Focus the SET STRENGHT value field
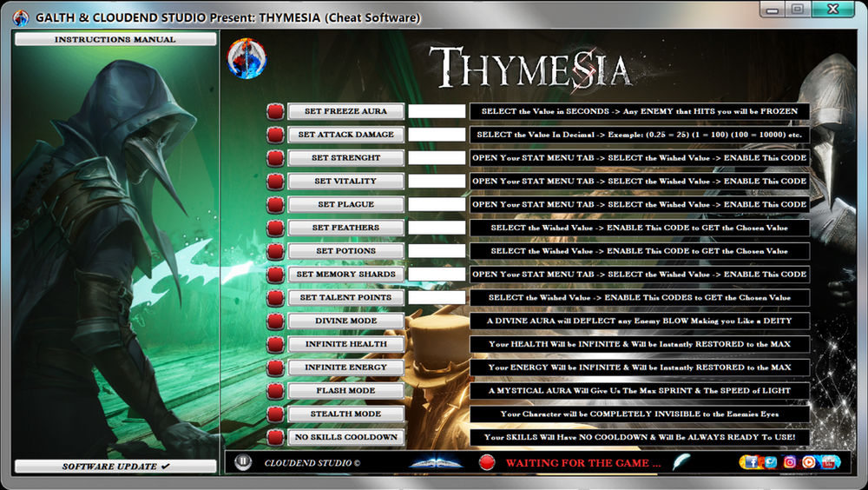This screenshot has height=490, width=868. [x=437, y=157]
